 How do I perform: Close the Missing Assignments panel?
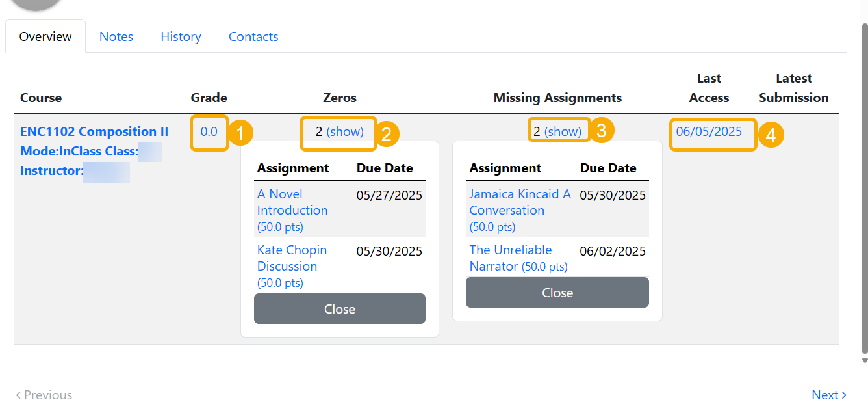pos(557,293)
